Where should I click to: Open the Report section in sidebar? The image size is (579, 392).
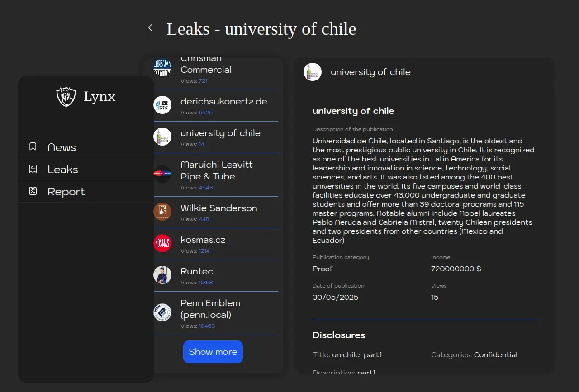pyautogui.click(x=66, y=192)
